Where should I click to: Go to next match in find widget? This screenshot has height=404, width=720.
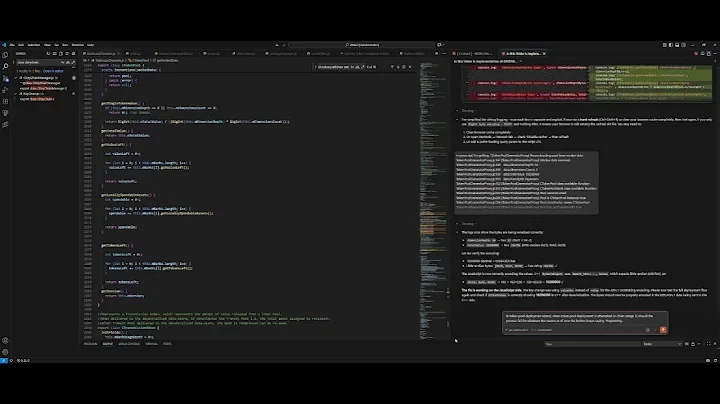click(398, 67)
